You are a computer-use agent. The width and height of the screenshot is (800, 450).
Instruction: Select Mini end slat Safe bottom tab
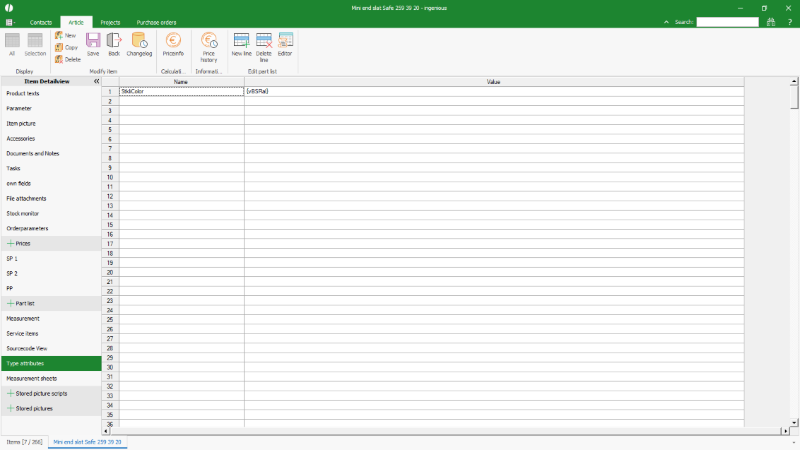pyautogui.click(x=87, y=442)
